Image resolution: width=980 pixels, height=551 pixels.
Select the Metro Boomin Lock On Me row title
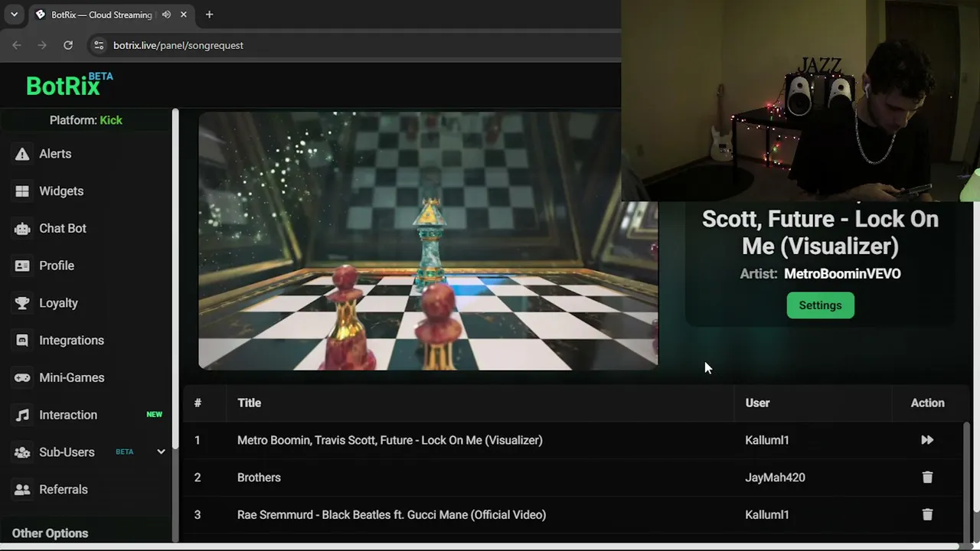[x=390, y=440]
